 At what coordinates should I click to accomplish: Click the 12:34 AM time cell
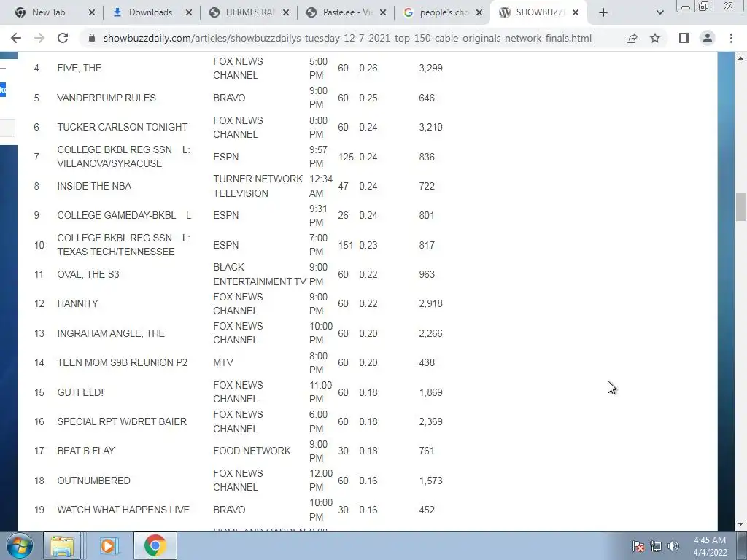point(321,186)
